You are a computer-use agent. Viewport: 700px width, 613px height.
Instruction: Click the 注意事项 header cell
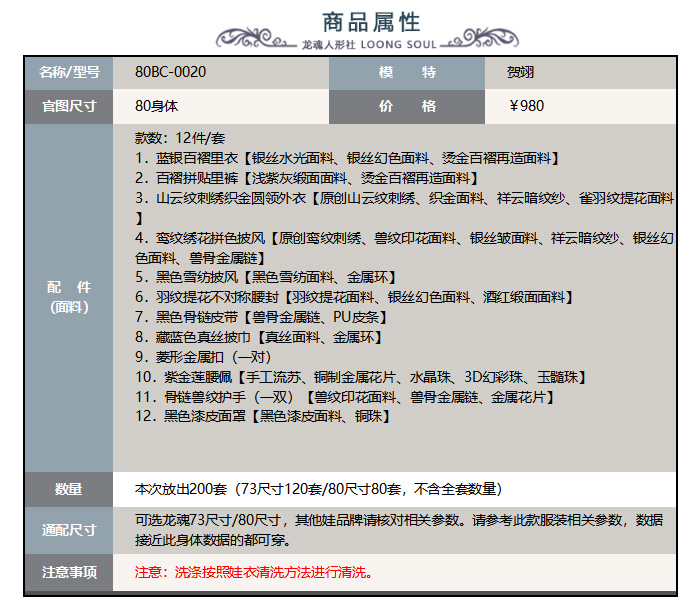coord(69,572)
